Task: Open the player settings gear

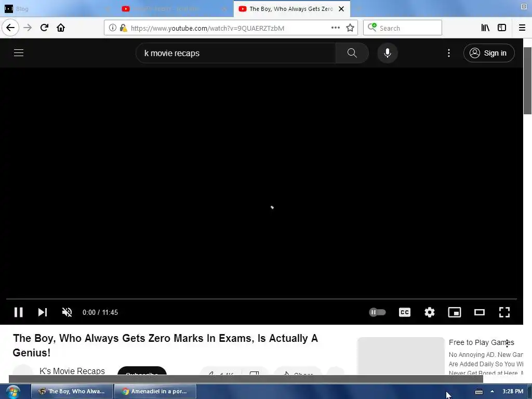Action: tap(430, 312)
